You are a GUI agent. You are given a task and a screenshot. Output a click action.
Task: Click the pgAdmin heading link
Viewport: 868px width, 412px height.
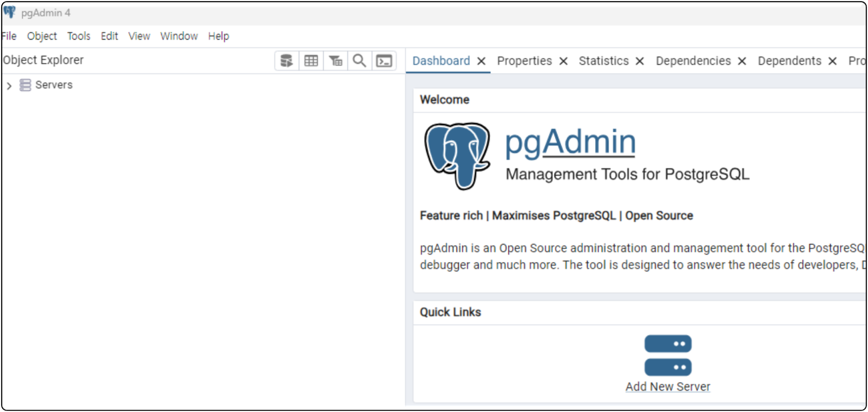[x=570, y=143]
